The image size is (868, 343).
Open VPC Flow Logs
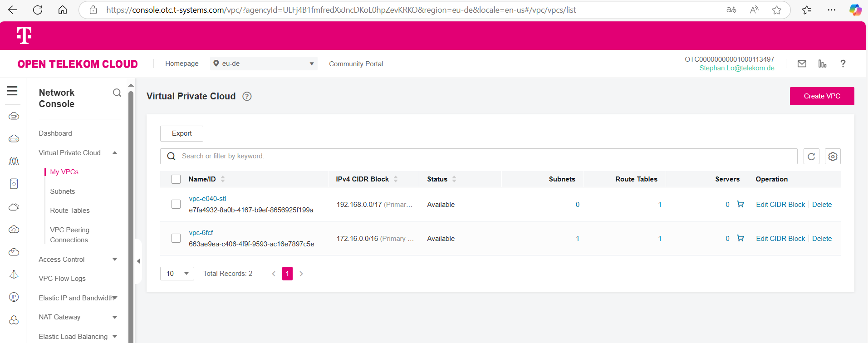click(62, 279)
